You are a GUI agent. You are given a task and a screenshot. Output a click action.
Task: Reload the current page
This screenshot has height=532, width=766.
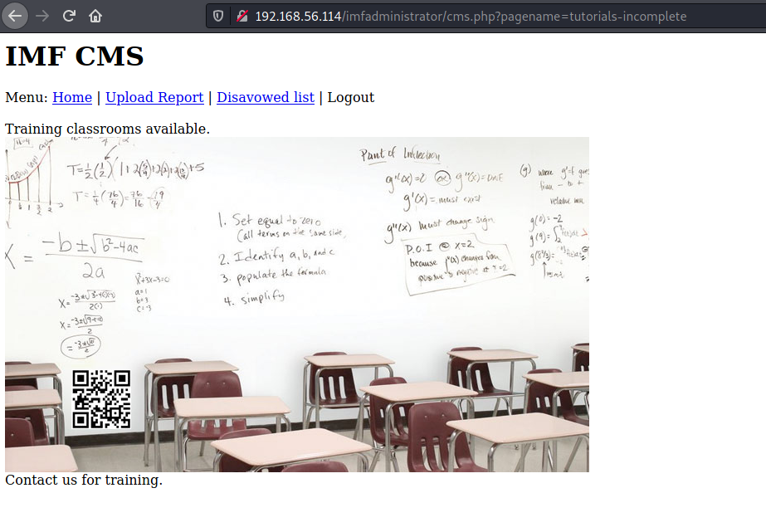[x=69, y=16]
